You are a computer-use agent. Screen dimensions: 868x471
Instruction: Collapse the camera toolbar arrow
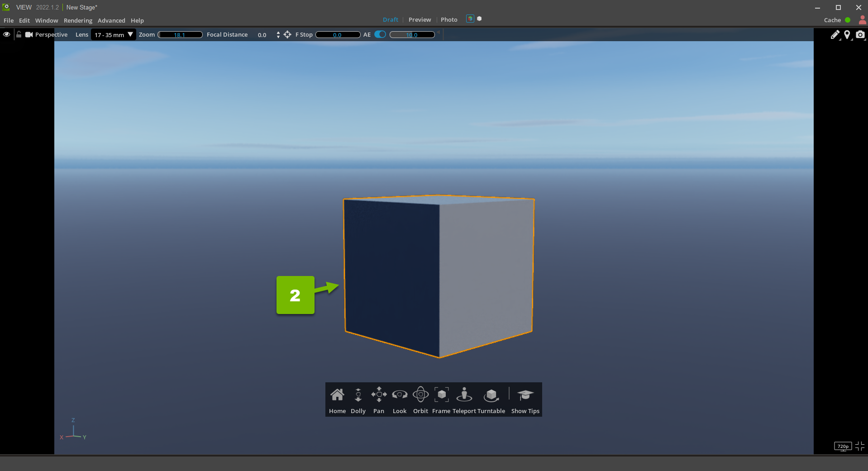(x=439, y=32)
